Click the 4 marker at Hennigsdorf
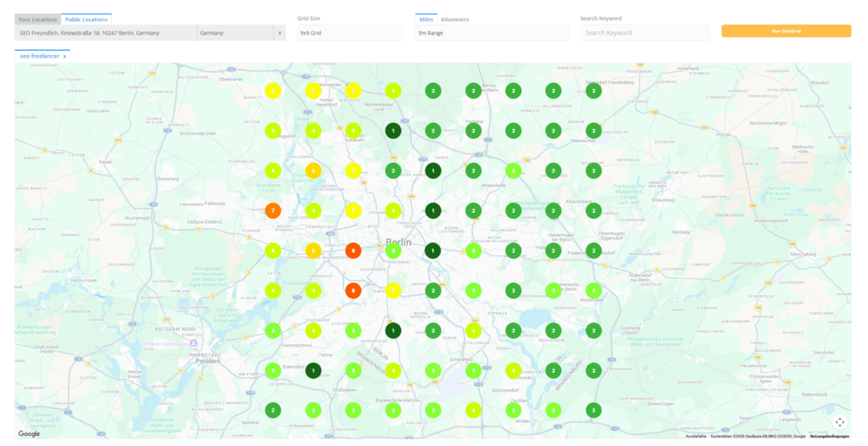 click(273, 131)
